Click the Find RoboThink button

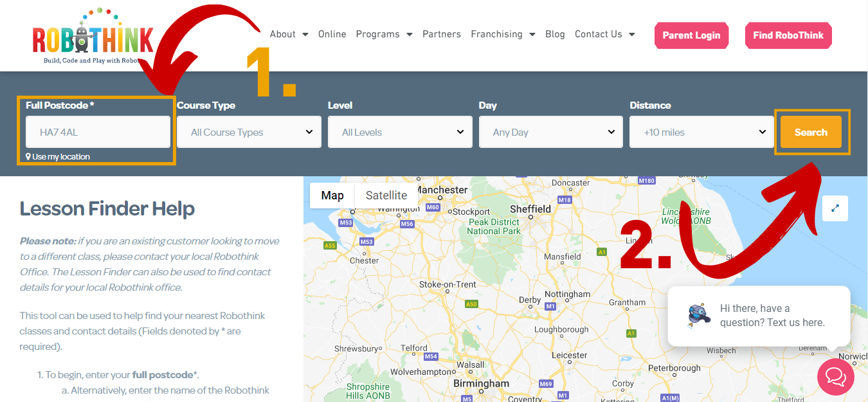(788, 35)
